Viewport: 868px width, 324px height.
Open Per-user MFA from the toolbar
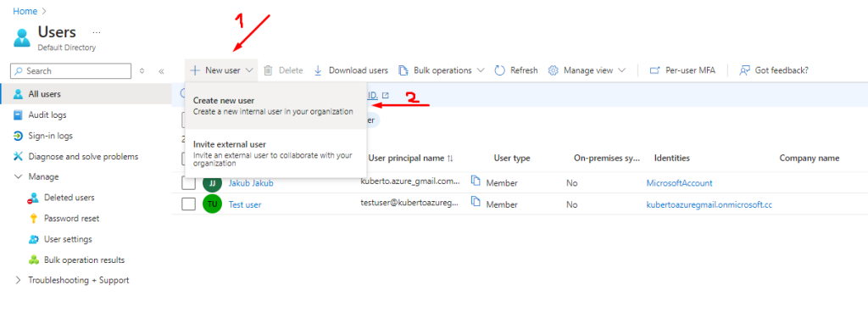pyautogui.click(x=682, y=70)
